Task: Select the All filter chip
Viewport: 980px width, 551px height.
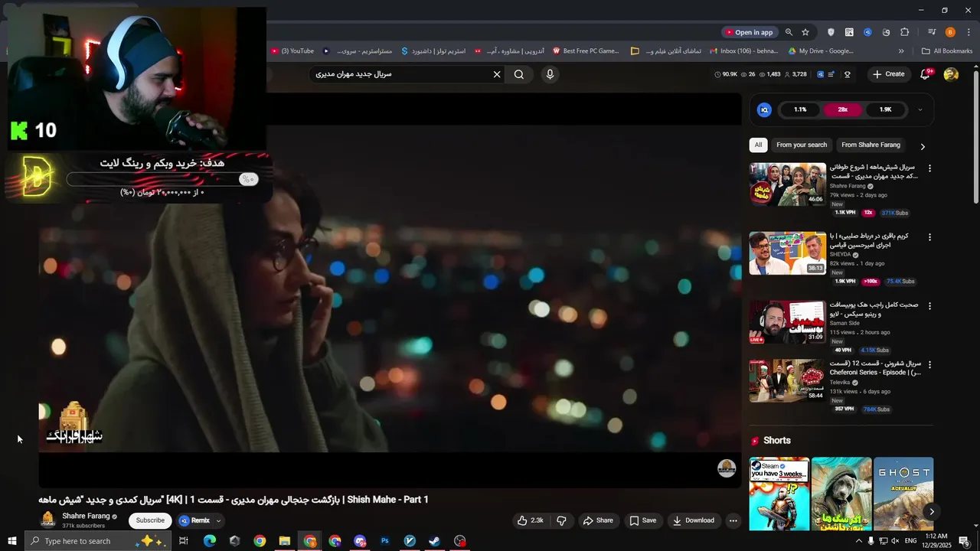Action: [758, 145]
